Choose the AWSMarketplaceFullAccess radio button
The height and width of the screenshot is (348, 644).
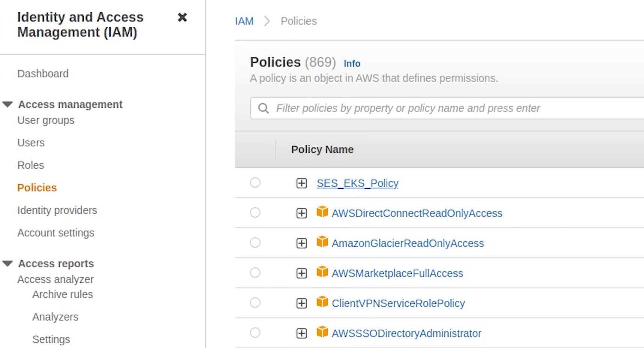255,273
